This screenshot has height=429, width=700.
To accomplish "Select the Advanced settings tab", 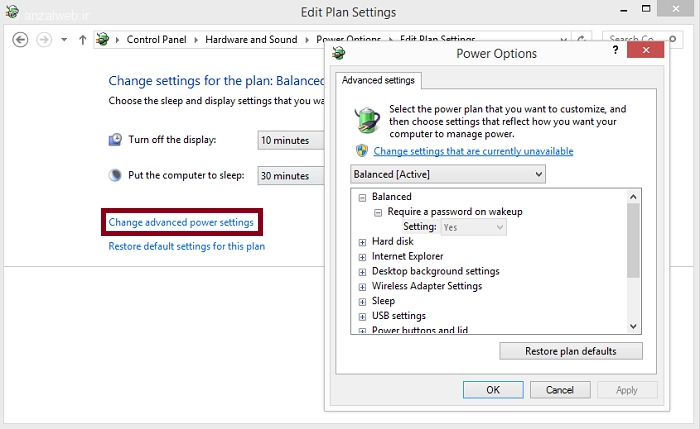I will coord(378,80).
